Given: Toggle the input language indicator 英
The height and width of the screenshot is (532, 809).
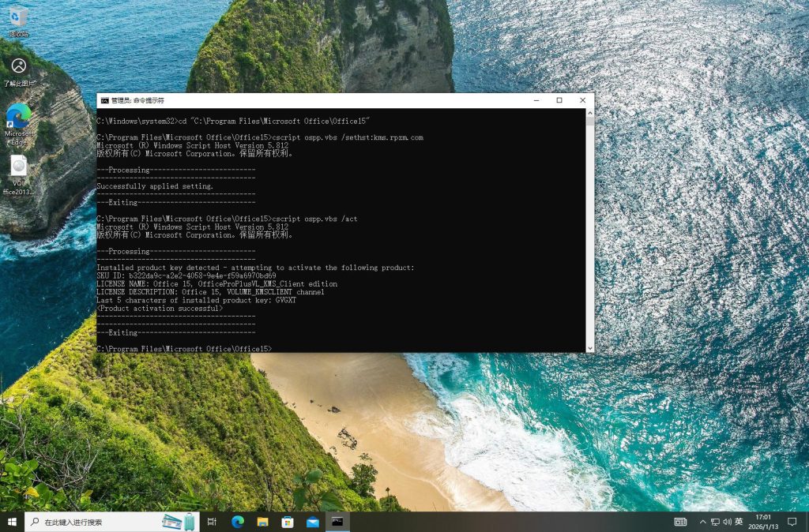Looking at the screenshot, I should point(739,522).
